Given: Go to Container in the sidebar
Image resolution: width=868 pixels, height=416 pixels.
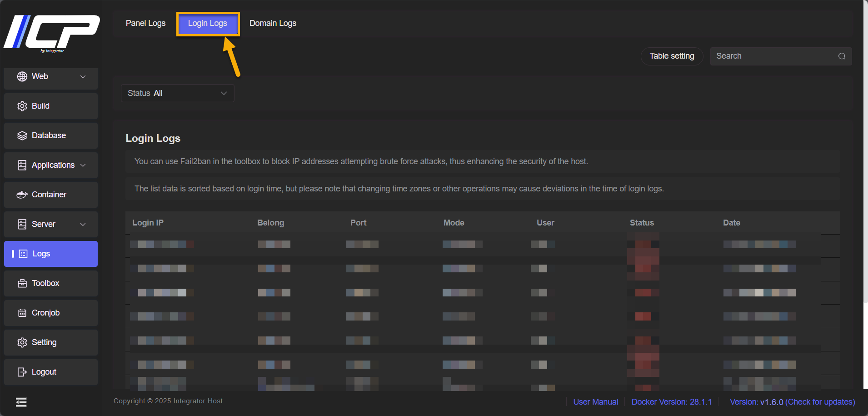Looking at the screenshot, I should pos(51,195).
